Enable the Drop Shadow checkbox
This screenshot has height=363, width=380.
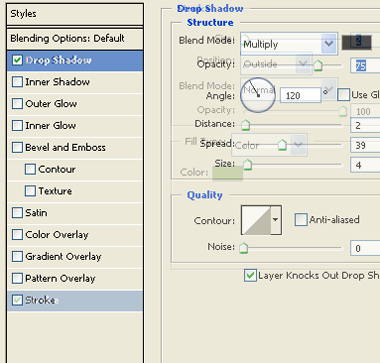point(17,60)
